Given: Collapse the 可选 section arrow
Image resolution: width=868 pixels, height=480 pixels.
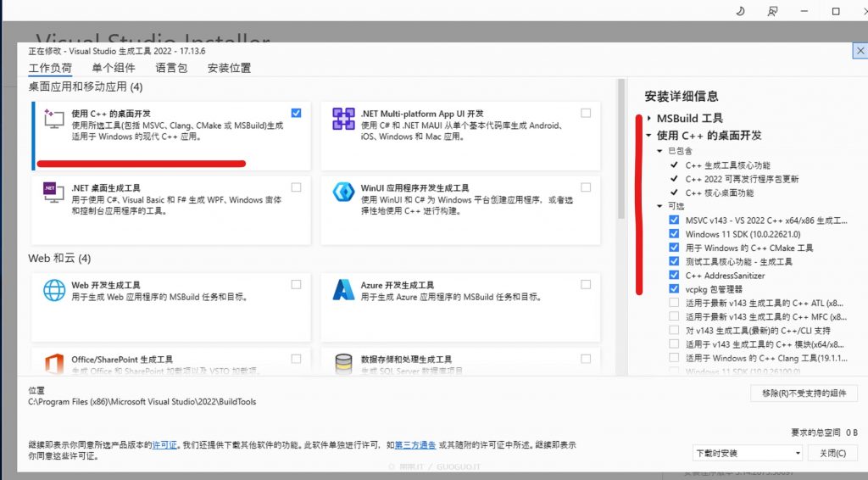Looking at the screenshot, I should [659, 206].
